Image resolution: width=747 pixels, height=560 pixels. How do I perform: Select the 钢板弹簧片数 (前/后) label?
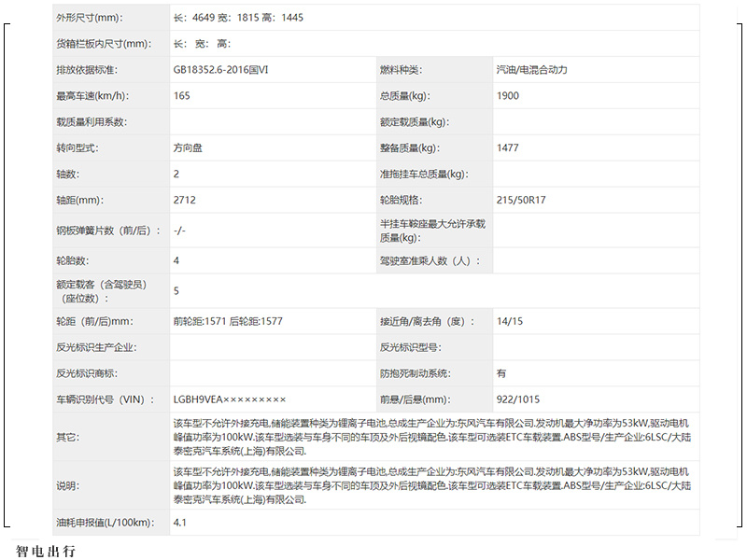point(108,231)
